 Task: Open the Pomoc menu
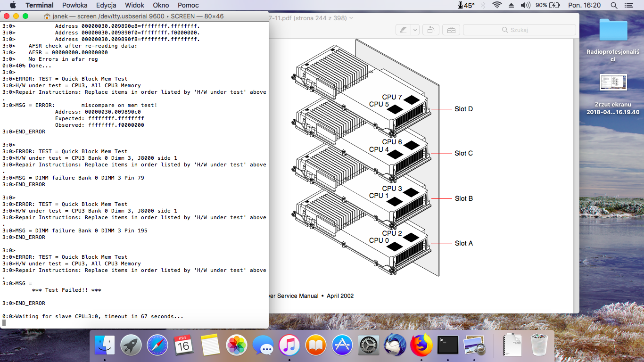coord(188,5)
